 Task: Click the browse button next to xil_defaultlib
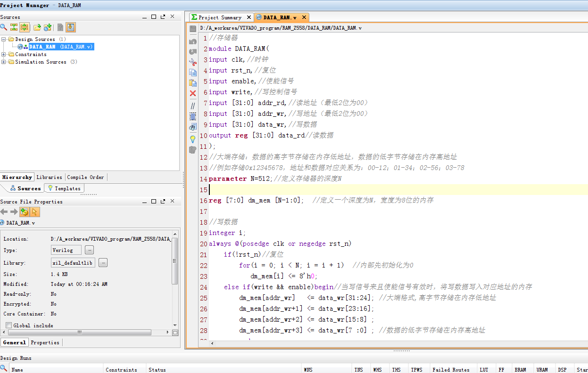click(103, 263)
